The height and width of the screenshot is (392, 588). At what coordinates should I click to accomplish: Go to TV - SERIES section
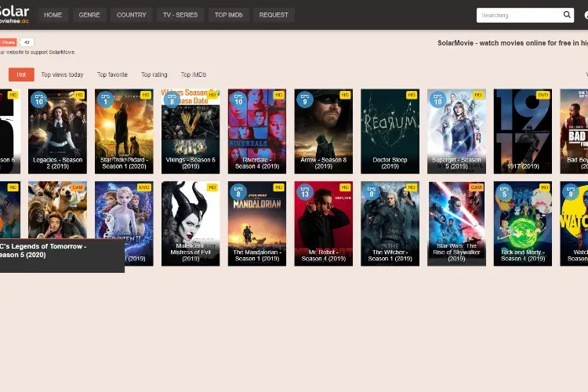(180, 15)
